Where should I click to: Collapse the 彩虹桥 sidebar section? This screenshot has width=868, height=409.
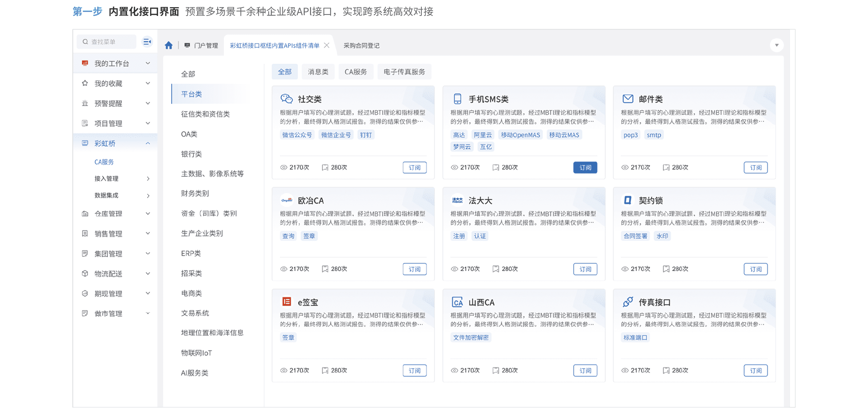pos(148,143)
